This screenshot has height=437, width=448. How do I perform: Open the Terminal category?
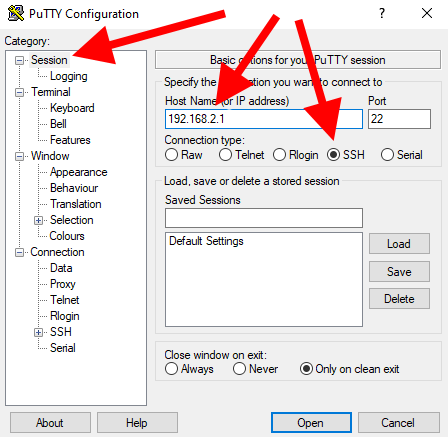tap(51, 92)
